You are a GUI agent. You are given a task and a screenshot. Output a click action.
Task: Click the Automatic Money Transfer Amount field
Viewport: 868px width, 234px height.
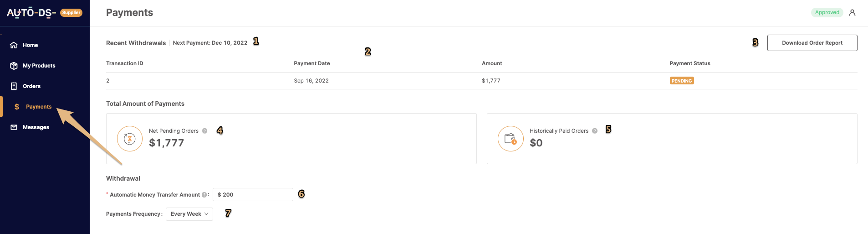[x=253, y=195]
